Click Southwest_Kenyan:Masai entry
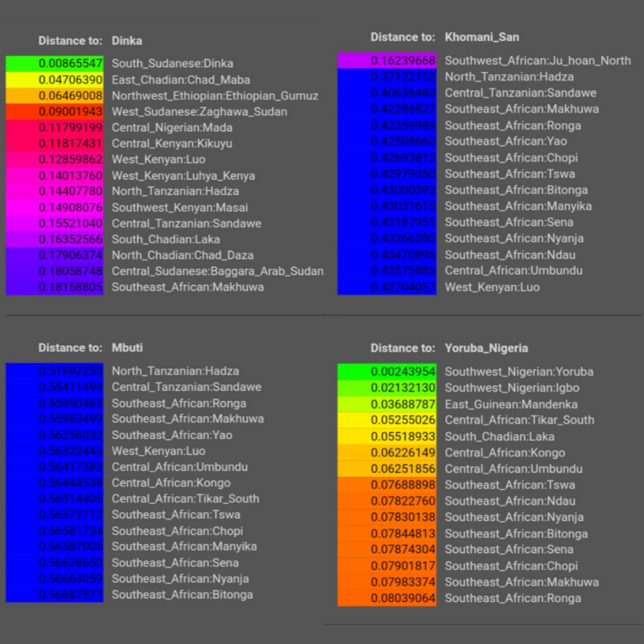This screenshot has width=644, height=644. pyautogui.click(x=180, y=207)
